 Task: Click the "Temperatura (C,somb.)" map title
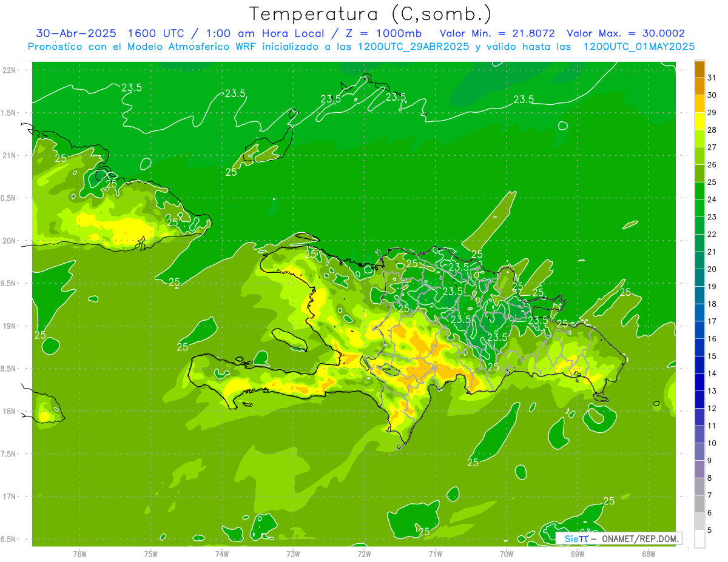[x=371, y=14]
